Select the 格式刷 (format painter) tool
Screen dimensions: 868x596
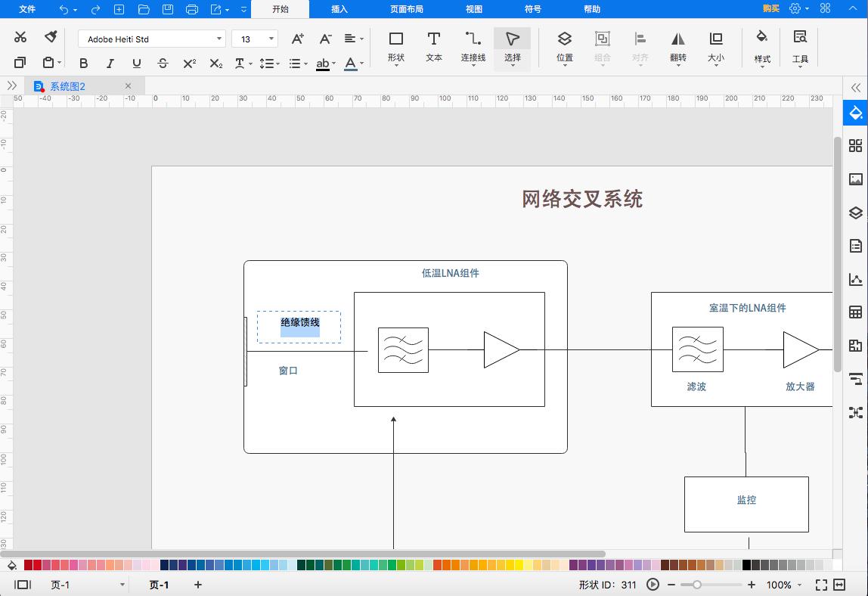(x=50, y=36)
